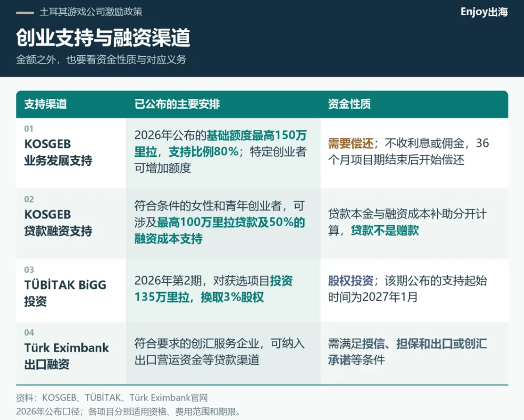Click the '创业支持与融资渠道' title
This screenshot has height=420, width=524.
coord(103,37)
